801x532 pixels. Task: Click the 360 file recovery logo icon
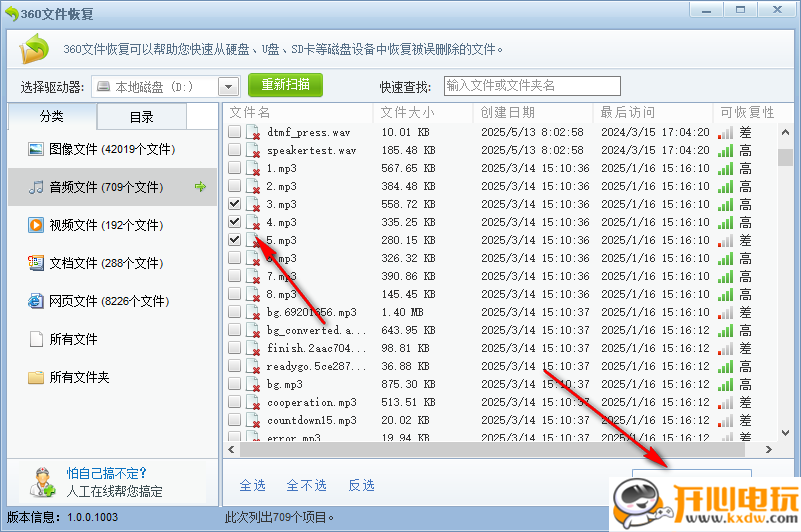[x=34, y=49]
